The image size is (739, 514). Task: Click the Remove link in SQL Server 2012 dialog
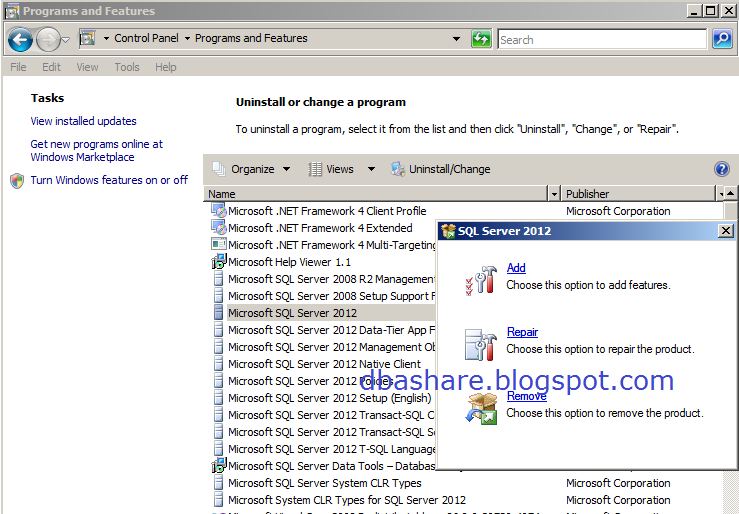[x=526, y=396]
